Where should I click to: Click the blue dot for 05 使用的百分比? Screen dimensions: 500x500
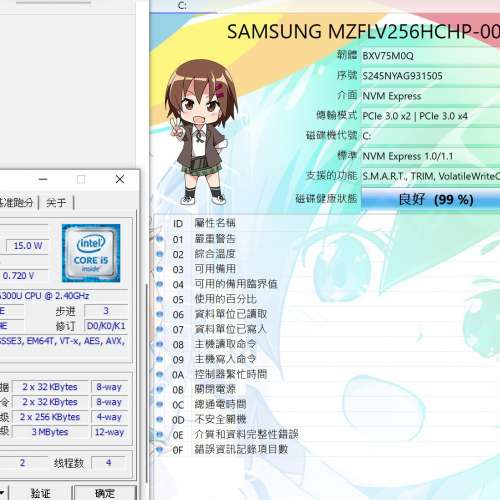[160, 299]
